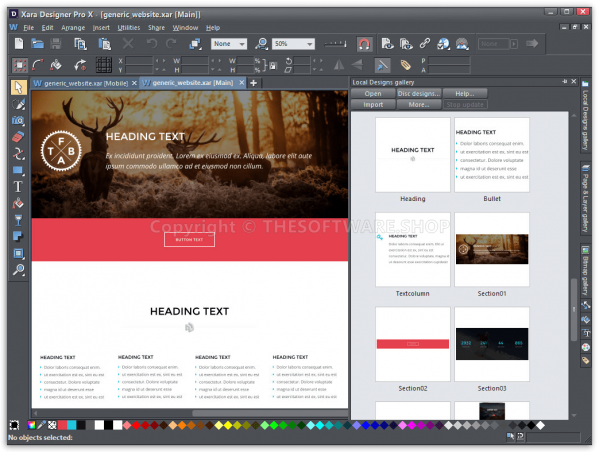Click the Paste icon in toolbar
Image resolution: width=599 pixels, height=452 pixels.
coord(104,44)
